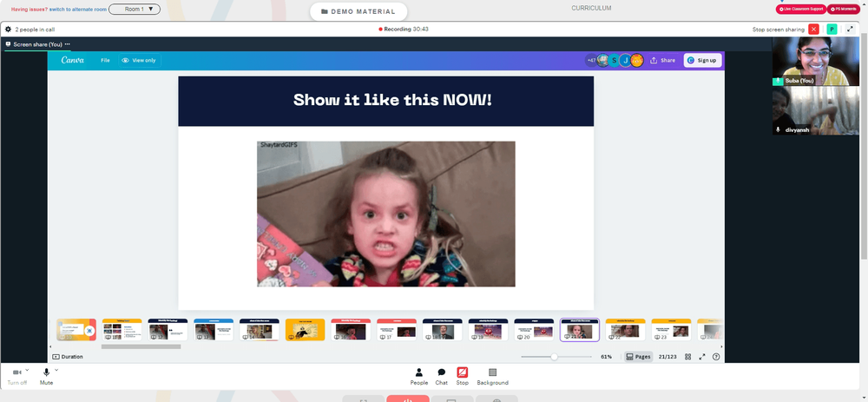Click the microphone Mute icon

click(47, 372)
